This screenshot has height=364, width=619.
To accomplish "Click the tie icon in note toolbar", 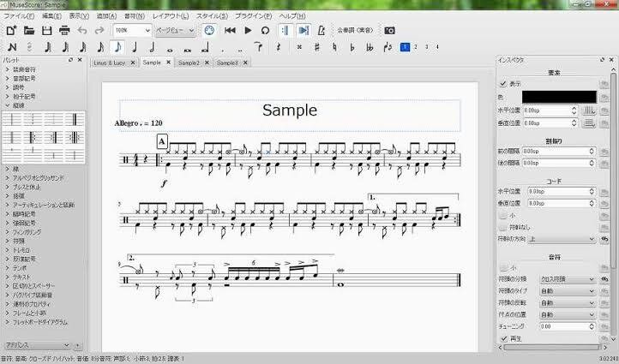I will tap(259, 47).
